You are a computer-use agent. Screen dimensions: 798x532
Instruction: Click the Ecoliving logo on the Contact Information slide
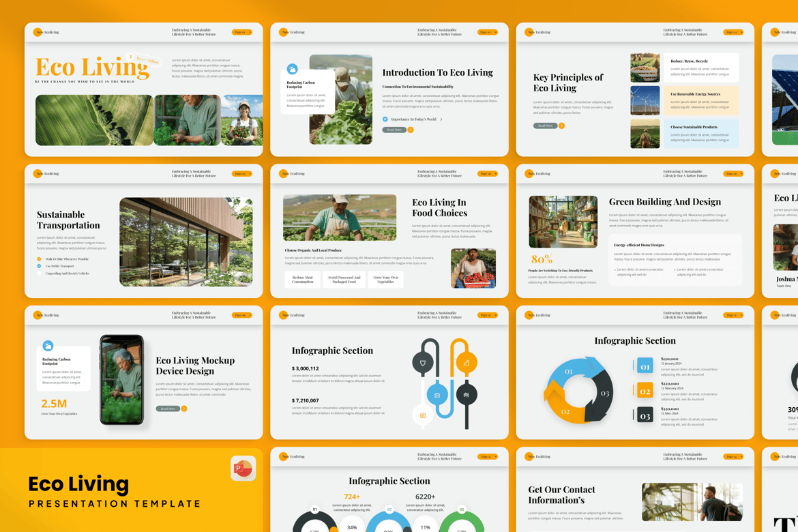pos(537,457)
